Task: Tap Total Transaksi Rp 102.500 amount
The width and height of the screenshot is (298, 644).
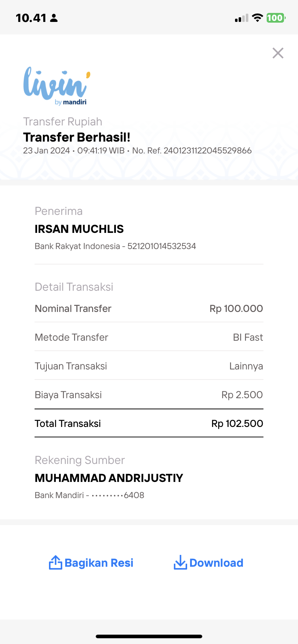Action: point(237,423)
